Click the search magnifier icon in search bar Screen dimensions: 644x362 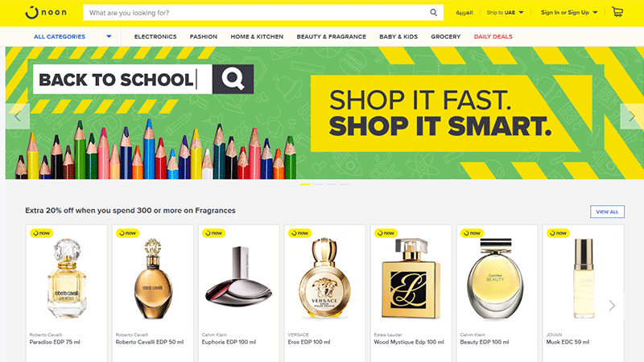(x=433, y=13)
